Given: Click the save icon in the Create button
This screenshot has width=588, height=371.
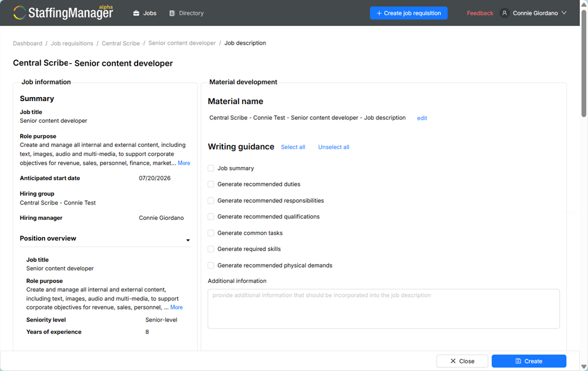Looking at the screenshot, I should coord(518,361).
